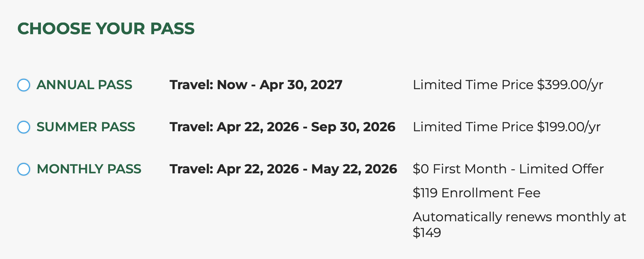Click the $149 monthly renewal amount

(427, 233)
